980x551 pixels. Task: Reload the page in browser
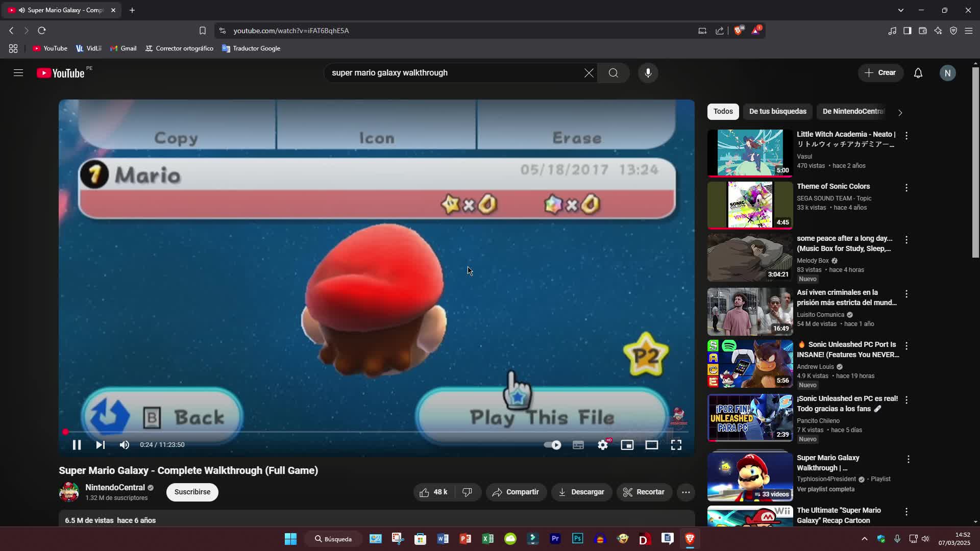point(42,31)
